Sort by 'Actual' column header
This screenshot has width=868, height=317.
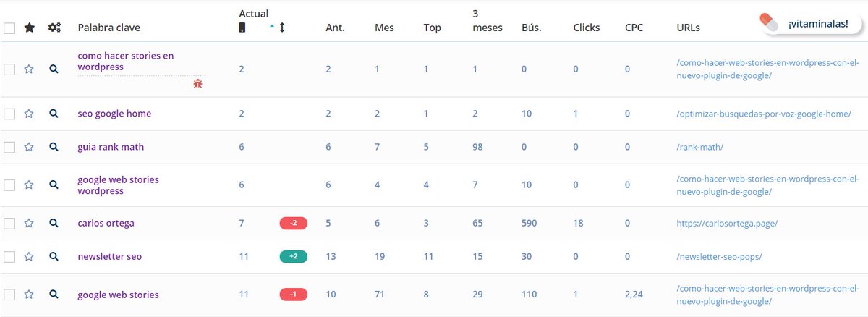253,13
